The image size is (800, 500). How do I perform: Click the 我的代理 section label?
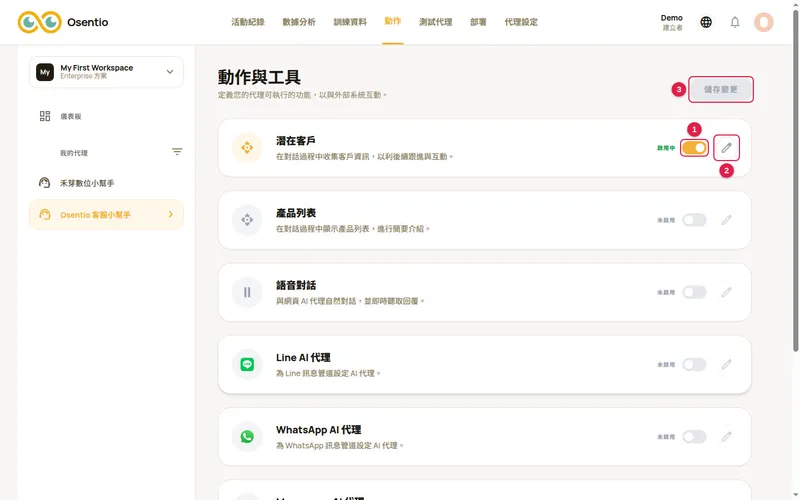coord(74,153)
